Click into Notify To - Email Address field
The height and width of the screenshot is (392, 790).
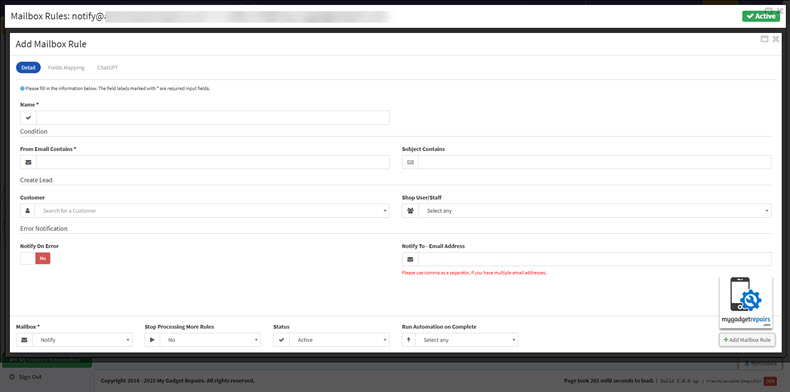coord(595,259)
